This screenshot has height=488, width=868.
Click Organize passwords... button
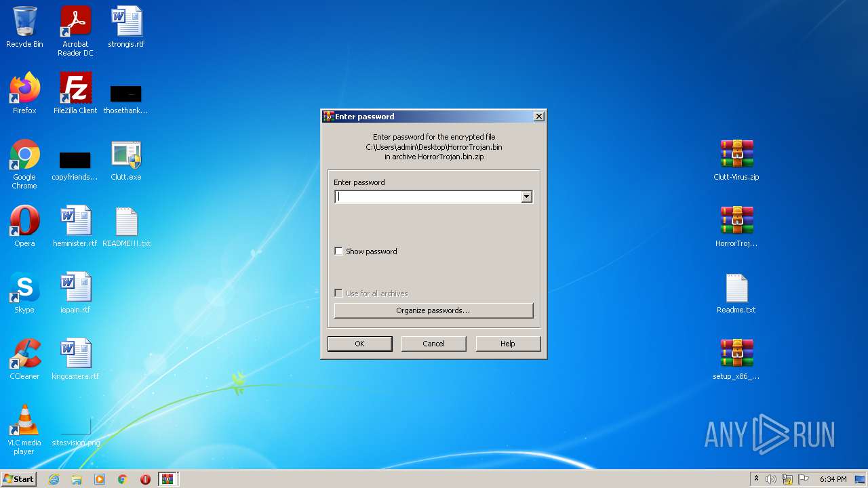point(433,310)
